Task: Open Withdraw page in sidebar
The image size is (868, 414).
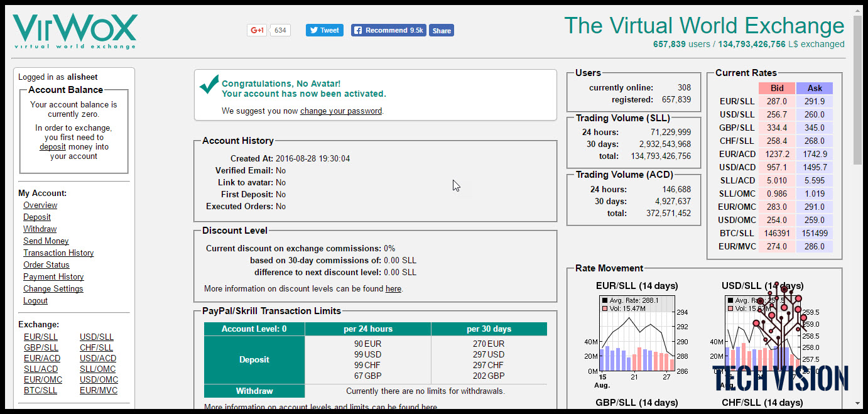Action: click(x=40, y=229)
